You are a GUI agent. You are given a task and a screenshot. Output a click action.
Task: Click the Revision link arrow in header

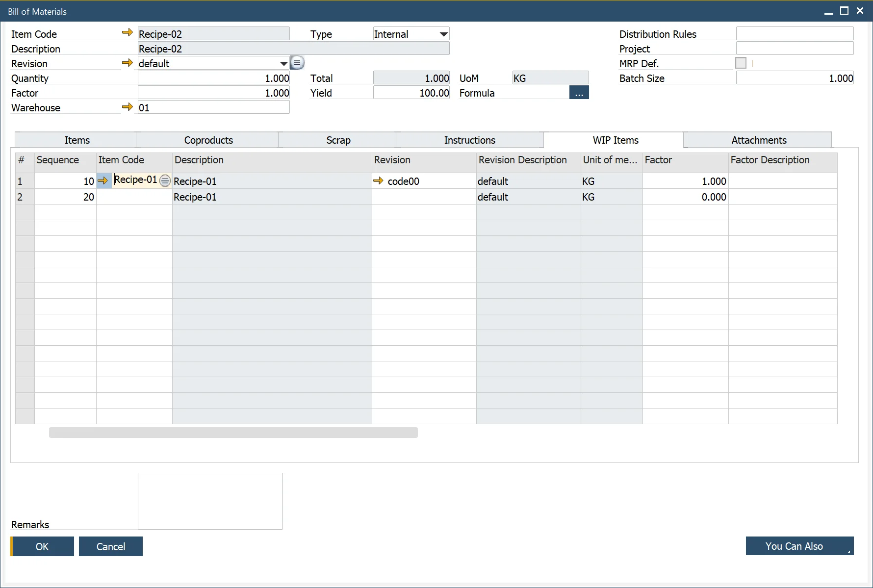(127, 63)
